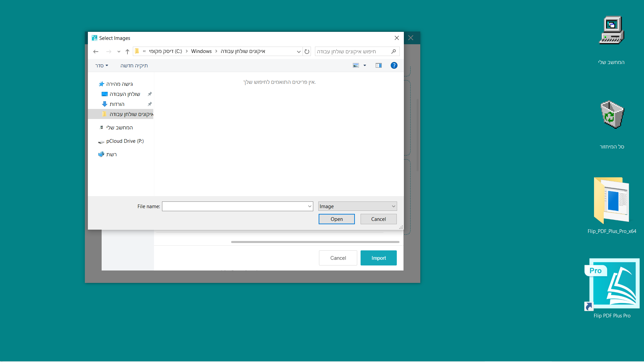The width and height of the screenshot is (644, 362).
Task: Expand the view options dropdown arrow
Action: 365,66
